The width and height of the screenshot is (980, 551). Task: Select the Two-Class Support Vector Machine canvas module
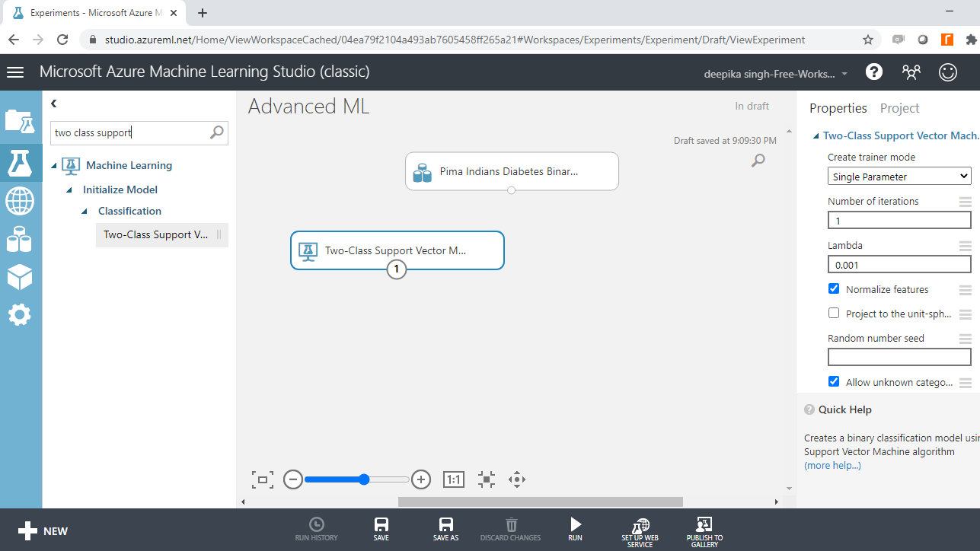[x=397, y=250]
